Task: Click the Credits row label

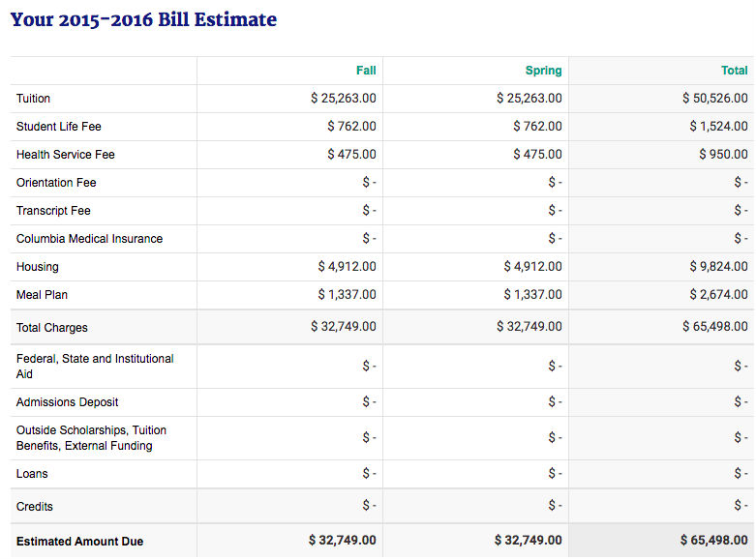Action: [x=35, y=507]
